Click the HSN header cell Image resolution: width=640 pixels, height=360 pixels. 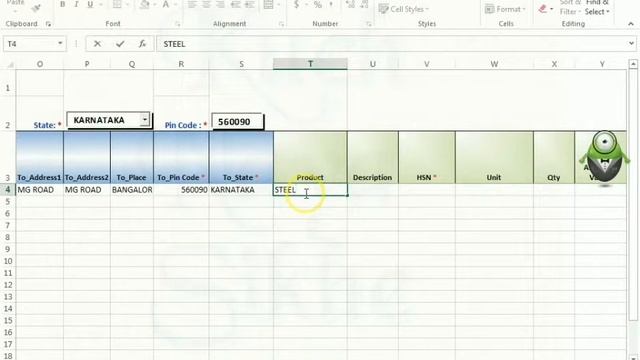[427, 158]
